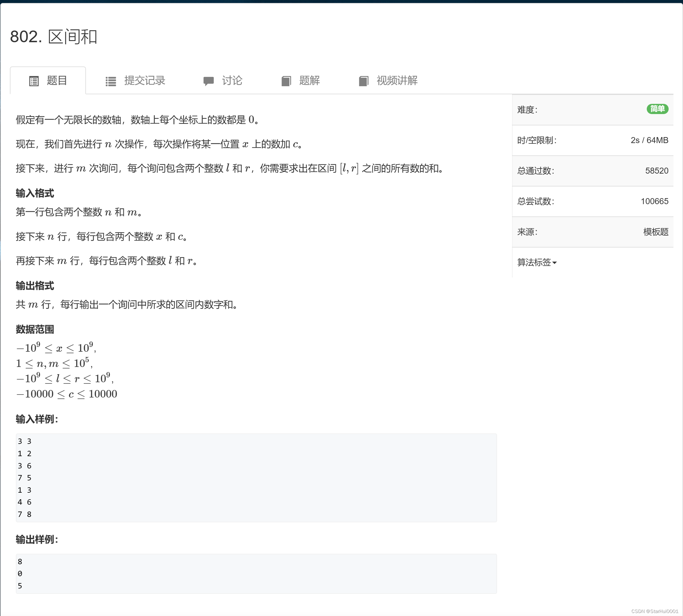Click the 模板题 source link
The width and height of the screenshot is (683, 616).
(655, 232)
